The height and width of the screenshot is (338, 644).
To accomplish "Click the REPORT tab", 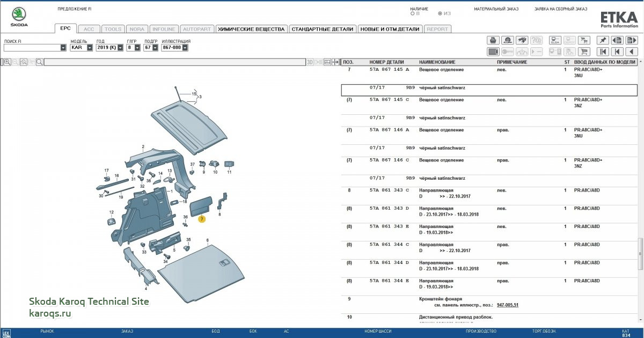I will [437, 29].
